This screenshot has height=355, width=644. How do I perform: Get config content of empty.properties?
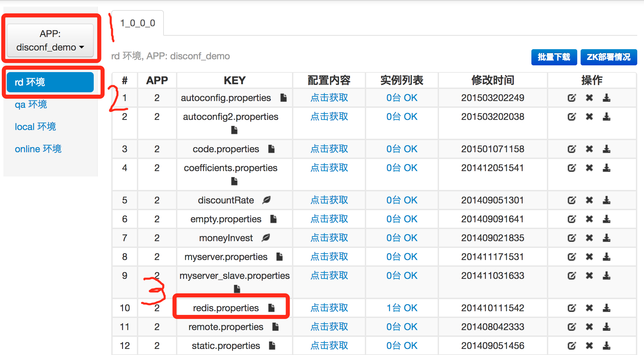[329, 219]
